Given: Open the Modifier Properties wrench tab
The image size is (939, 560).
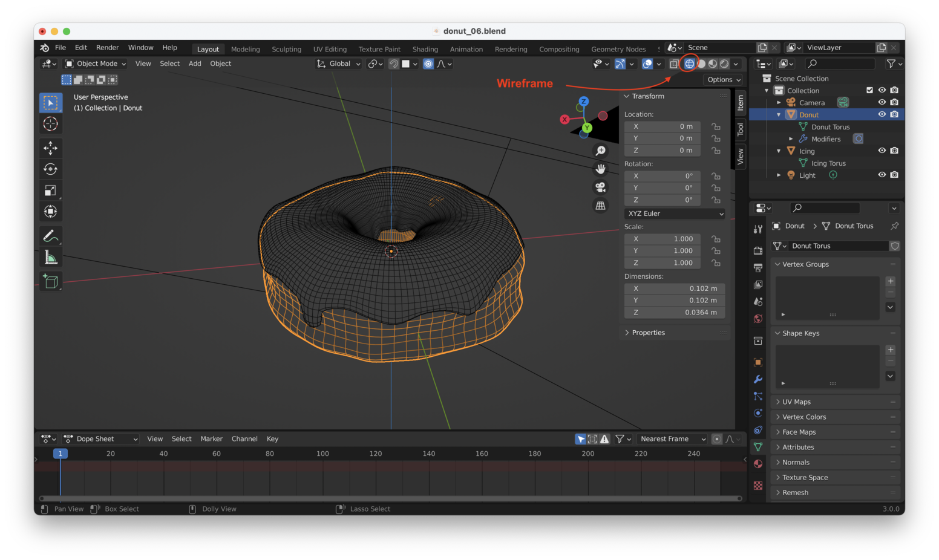Looking at the screenshot, I should 758,379.
